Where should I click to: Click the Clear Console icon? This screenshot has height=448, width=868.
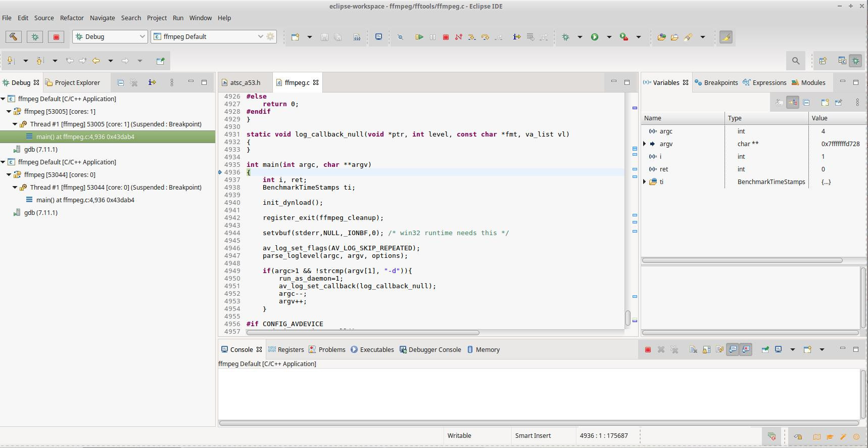click(x=693, y=349)
